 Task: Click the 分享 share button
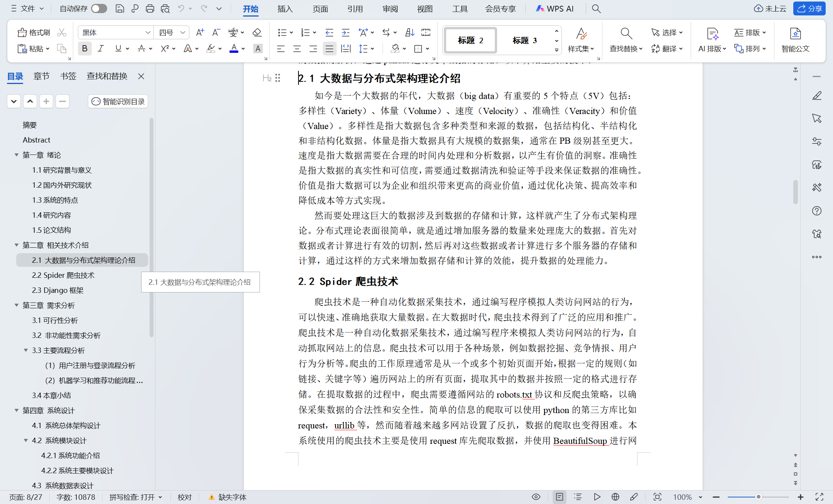[809, 8]
